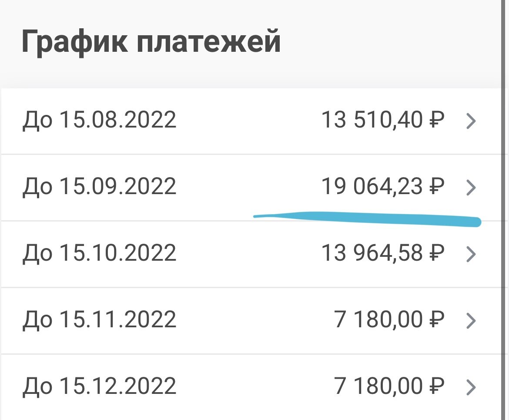
Task: Select the date label До 15.12.2022
Action: click(x=100, y=386)
